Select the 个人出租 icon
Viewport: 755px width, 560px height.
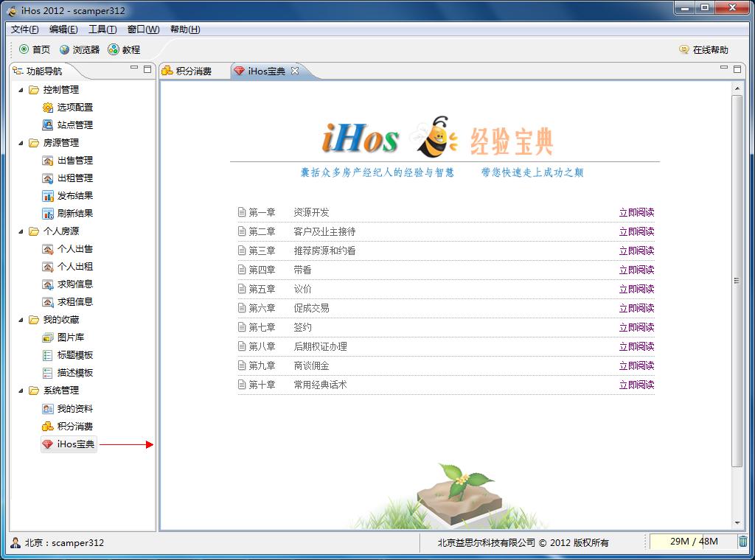48,267
